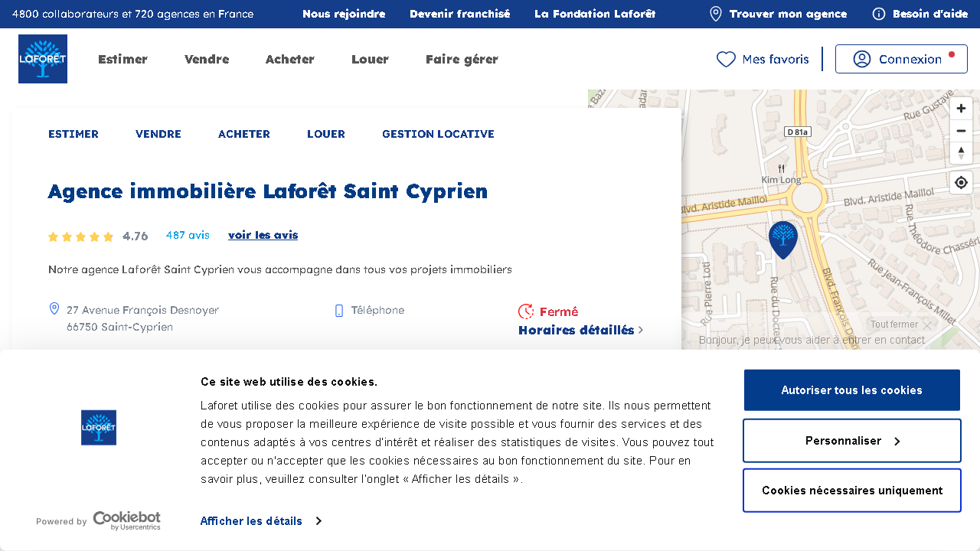The image size is (980, 551).
Task: Expand Afficher les détails in cookie banner
Action: click(260, 521)
